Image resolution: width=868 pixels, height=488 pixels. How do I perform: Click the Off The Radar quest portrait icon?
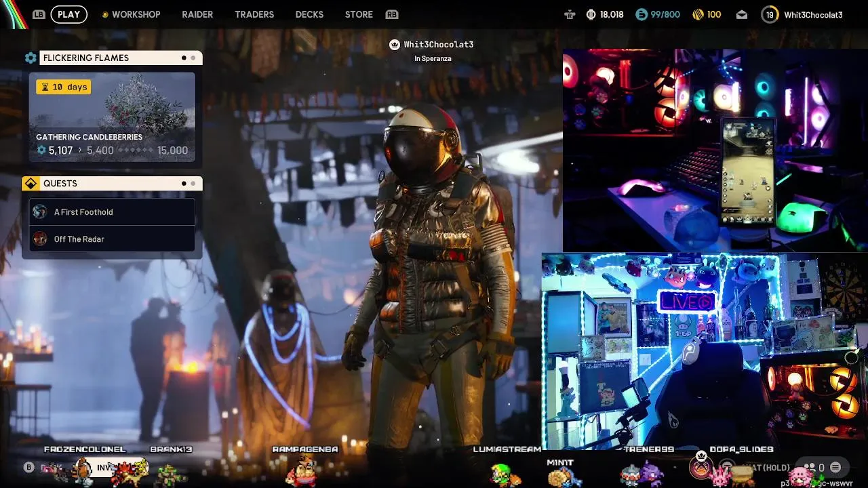pos(40,239)
